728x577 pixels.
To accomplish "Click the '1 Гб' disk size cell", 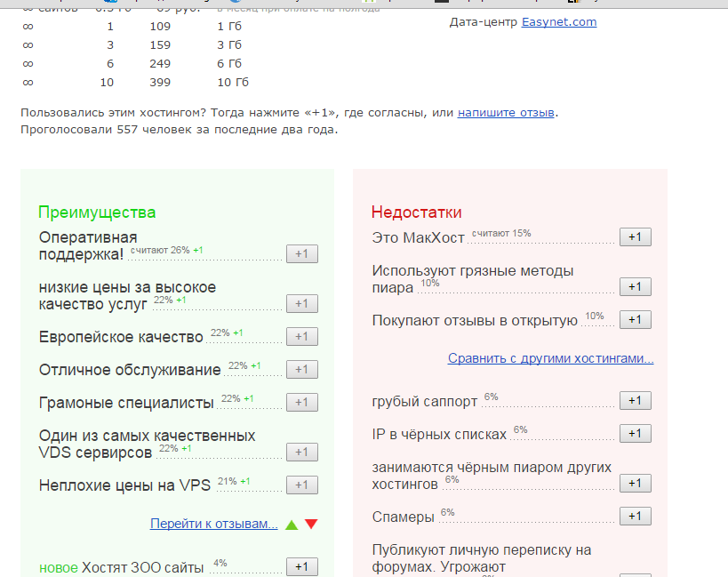I will tap(229, 27).
